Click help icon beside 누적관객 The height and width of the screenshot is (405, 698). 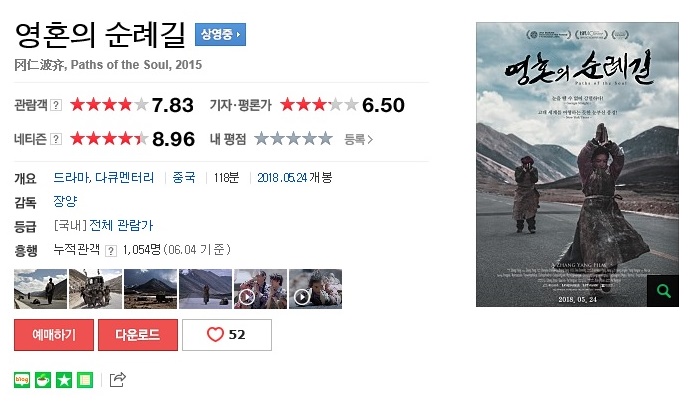111,251
